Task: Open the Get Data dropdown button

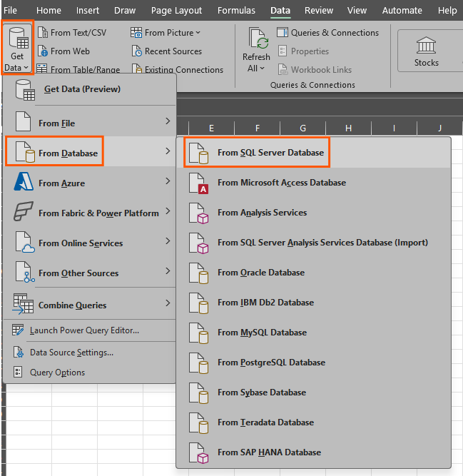Action: pyautogui.click(x=17, y=48)
